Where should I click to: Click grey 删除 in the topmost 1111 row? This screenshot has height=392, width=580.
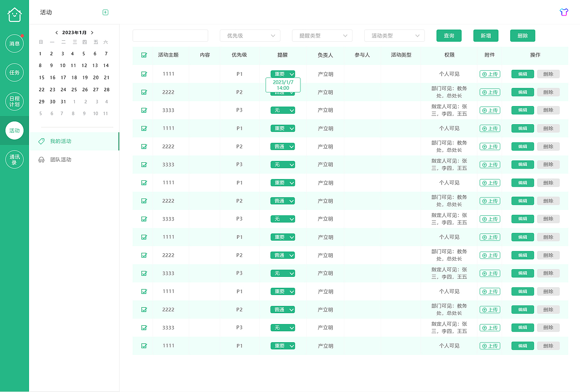tap(548, 74)
